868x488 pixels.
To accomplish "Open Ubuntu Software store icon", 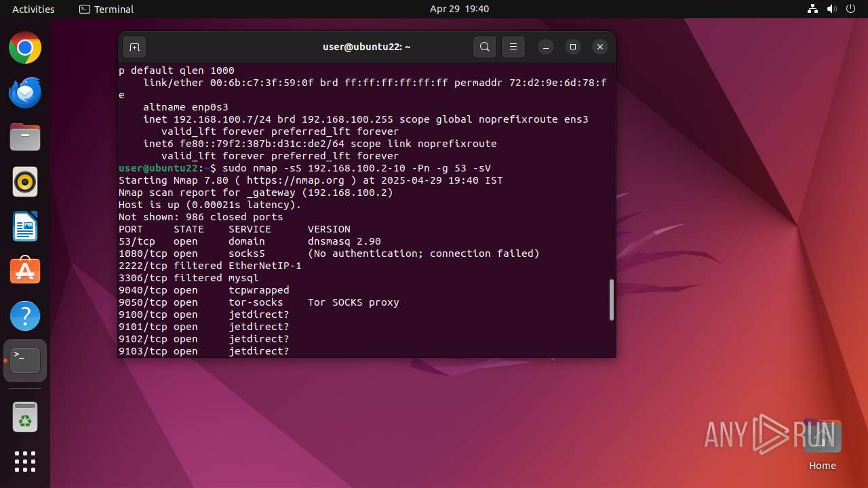I will click(x=25, y=271).
